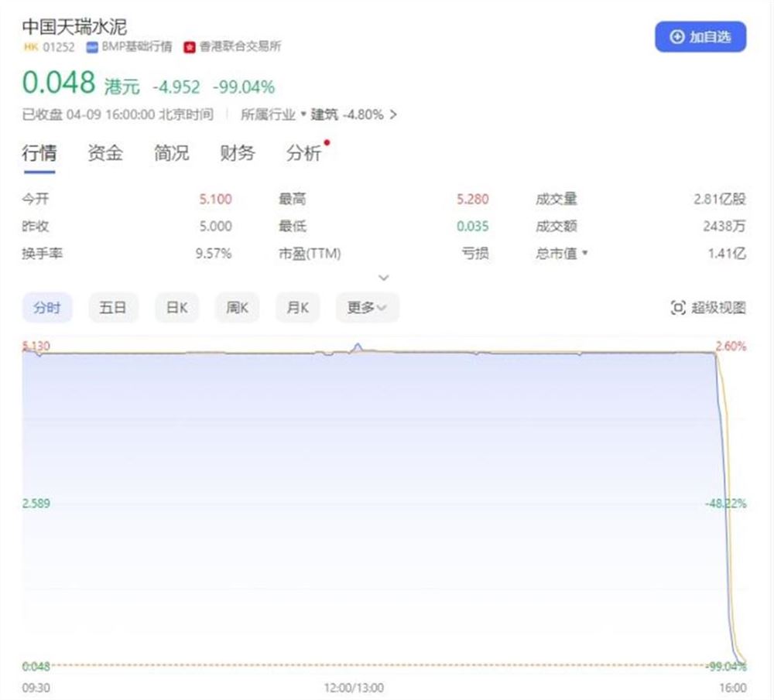Open the 更多 chart options dropdown
The width and height of the screenshot is (774, 700).
[367, 308]
